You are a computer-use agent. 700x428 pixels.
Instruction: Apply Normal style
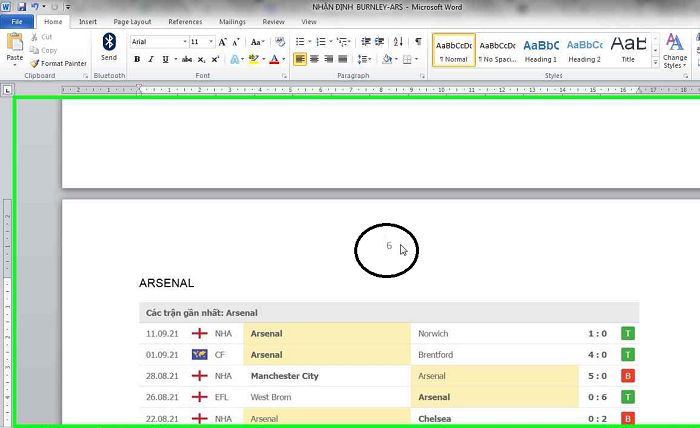coord(454,50)
